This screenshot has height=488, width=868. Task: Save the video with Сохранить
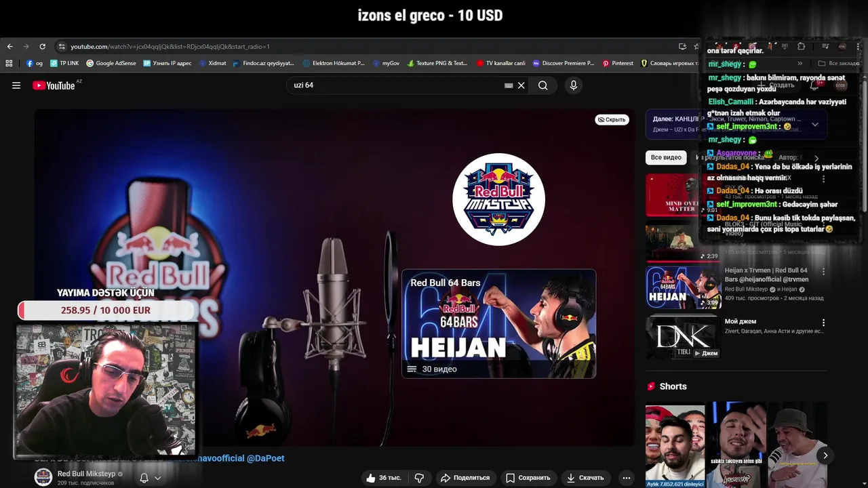pos(528,478)
